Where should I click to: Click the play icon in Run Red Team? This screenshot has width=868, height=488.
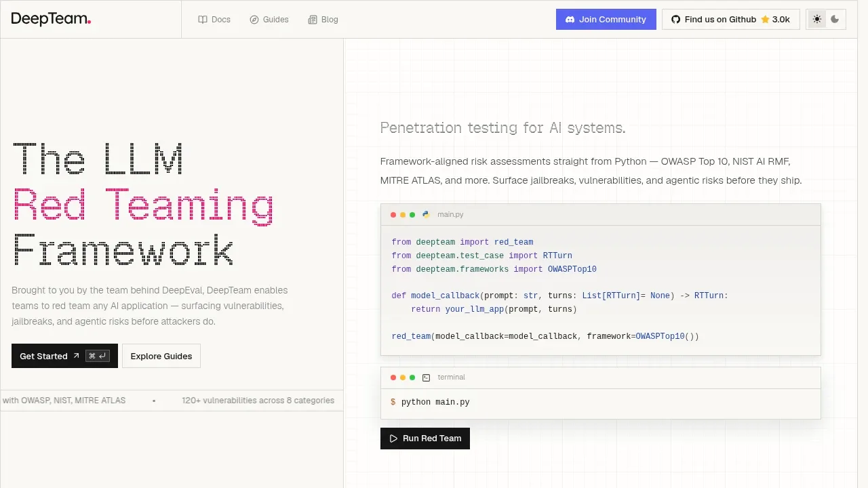pos(394,439)
